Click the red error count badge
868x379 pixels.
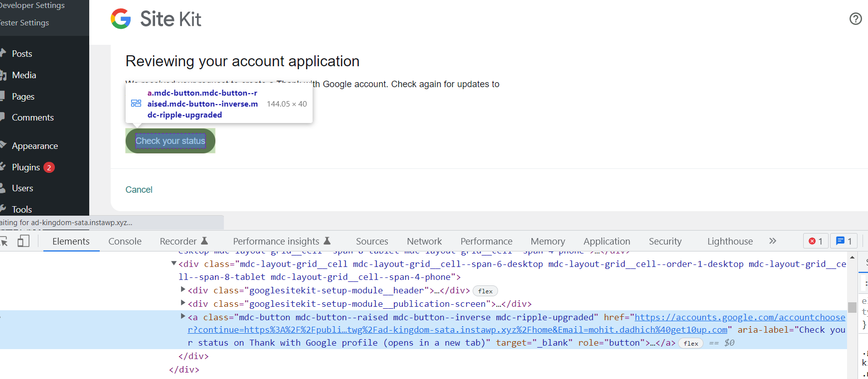816,241
